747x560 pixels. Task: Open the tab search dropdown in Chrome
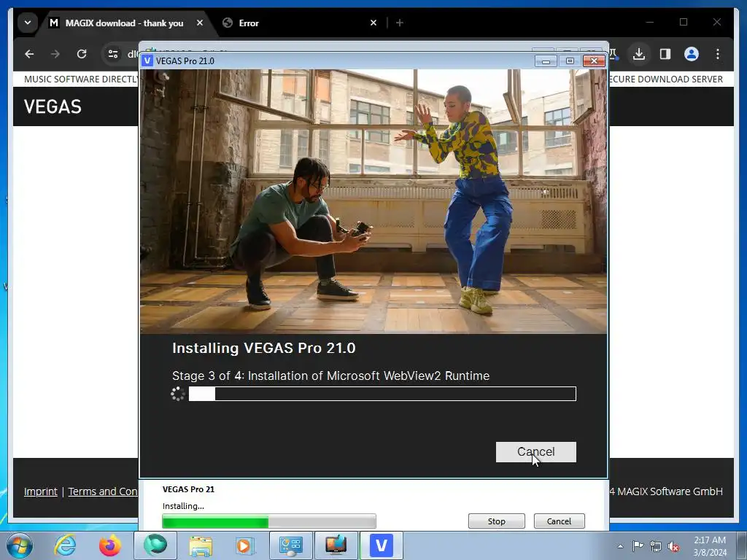[28, 23]
